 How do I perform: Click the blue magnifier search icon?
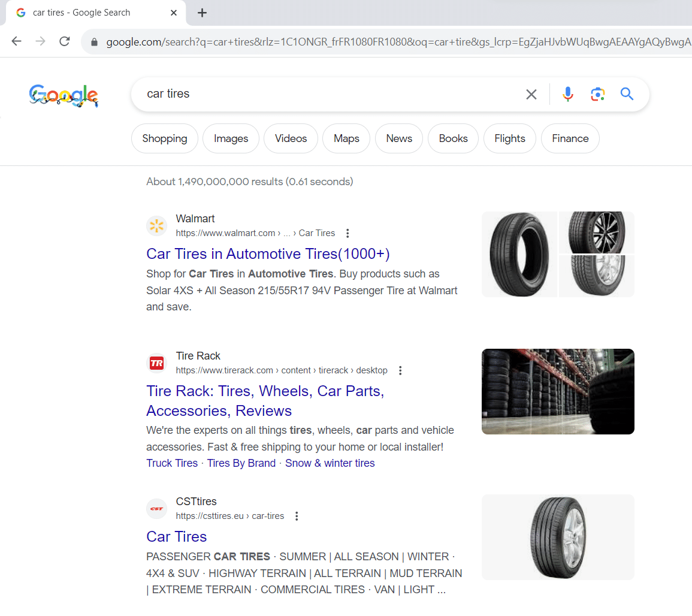627,94
